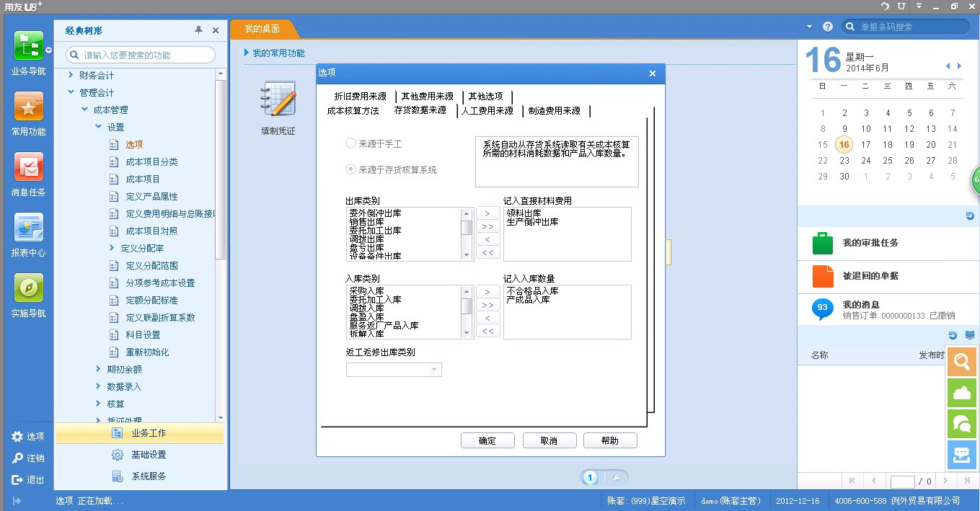Focus 单据条码搜索 search box

point(906,27)
